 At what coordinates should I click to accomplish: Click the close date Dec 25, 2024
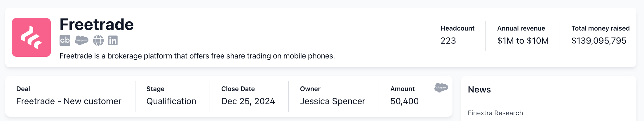[x=248, y=101]
